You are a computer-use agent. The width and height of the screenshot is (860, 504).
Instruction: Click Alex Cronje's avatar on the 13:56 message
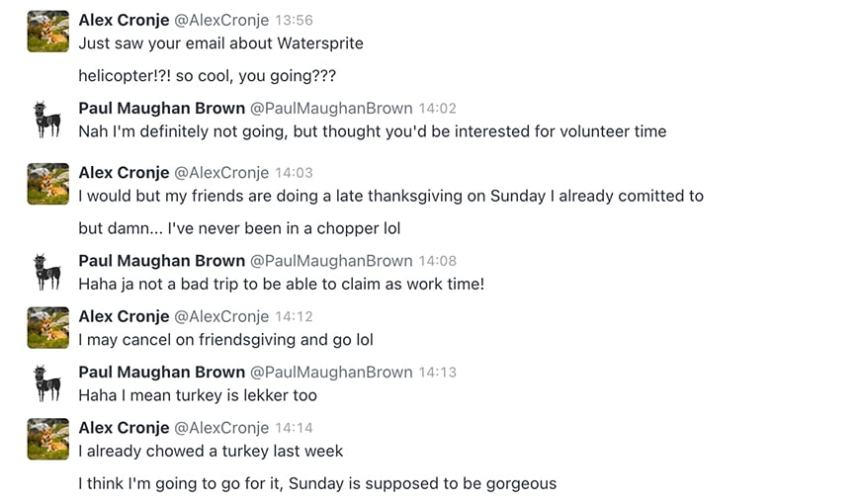(47, 31)
